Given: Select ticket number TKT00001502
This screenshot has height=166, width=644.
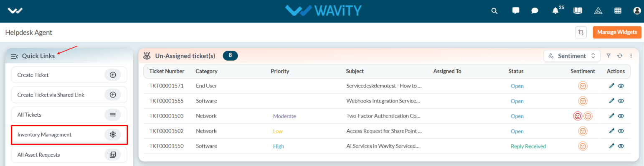Looking at the screenshot, I should point(167,131).
